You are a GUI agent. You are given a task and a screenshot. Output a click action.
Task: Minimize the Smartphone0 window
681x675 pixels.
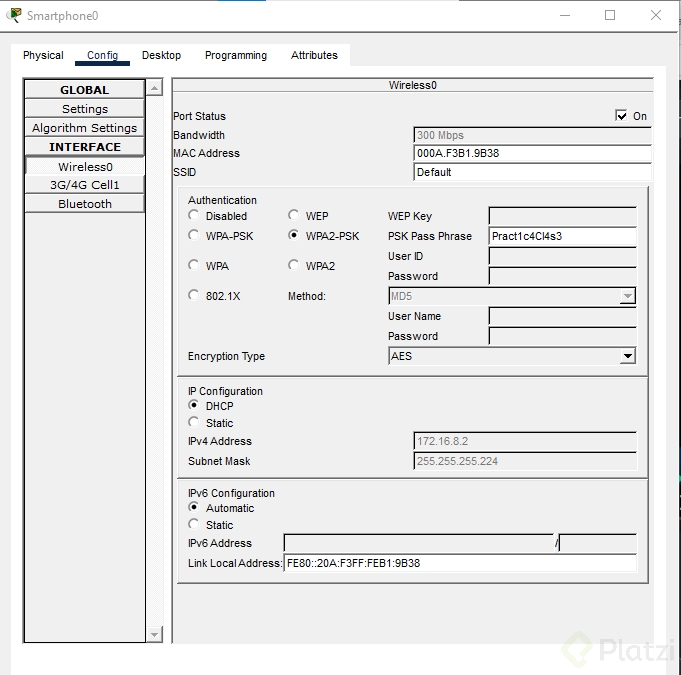pos(565,15)
